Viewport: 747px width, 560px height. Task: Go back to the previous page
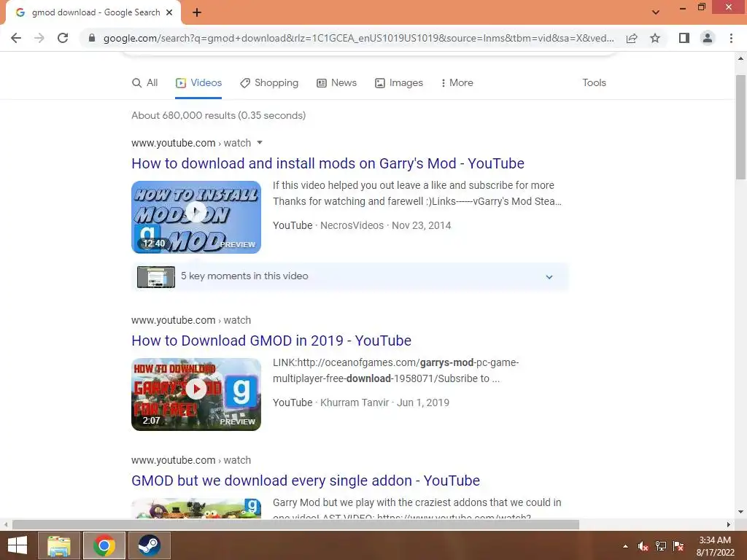16,38
